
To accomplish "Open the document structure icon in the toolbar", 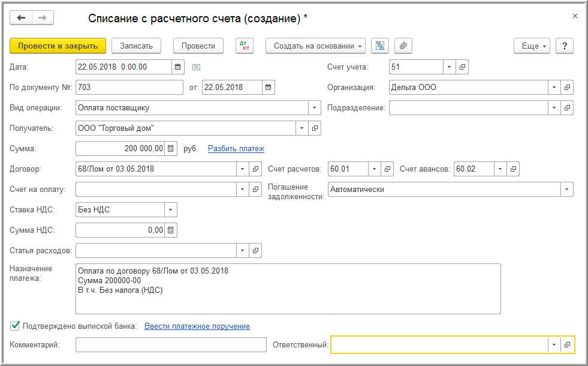I will point(380,46).
